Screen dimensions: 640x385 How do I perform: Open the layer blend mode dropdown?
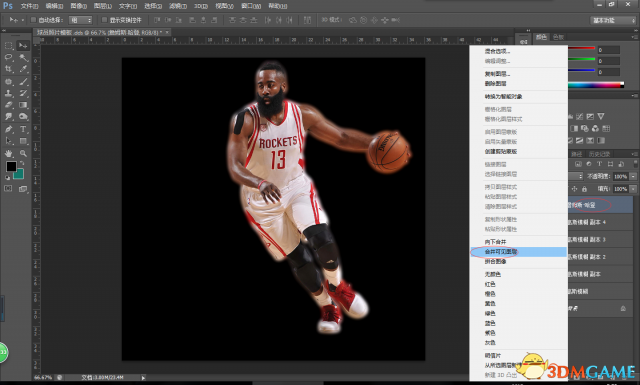point(576,176)
